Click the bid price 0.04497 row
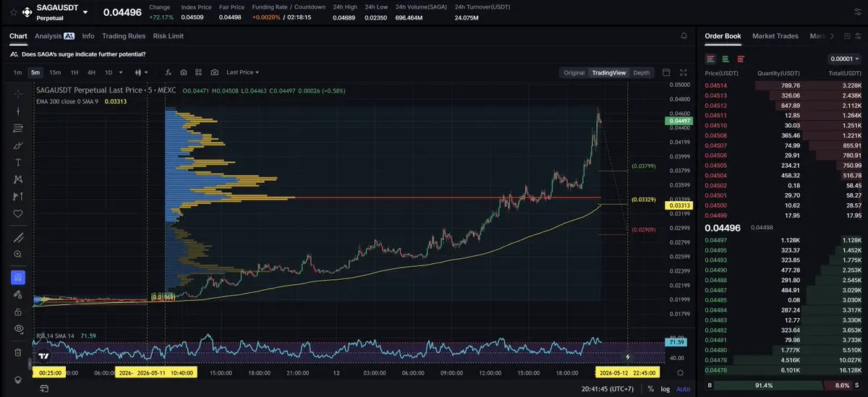This screenshot has width=868, height=397. pos(783,240)
